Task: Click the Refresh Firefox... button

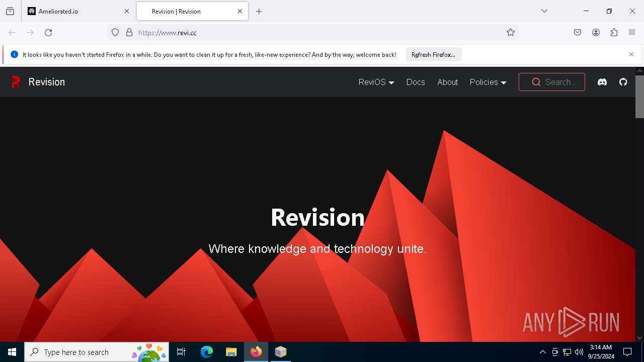Action: pyautogui.click(x=433, y=55)
